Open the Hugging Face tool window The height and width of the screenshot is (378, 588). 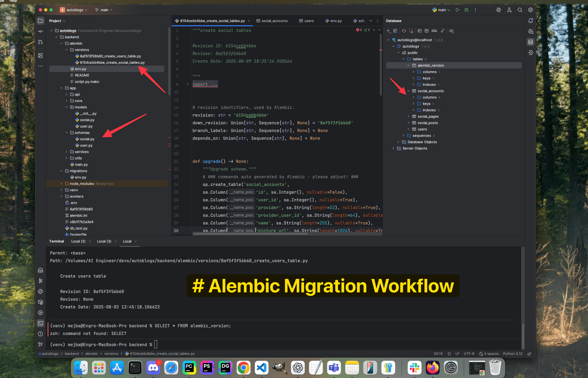point(40,270)
